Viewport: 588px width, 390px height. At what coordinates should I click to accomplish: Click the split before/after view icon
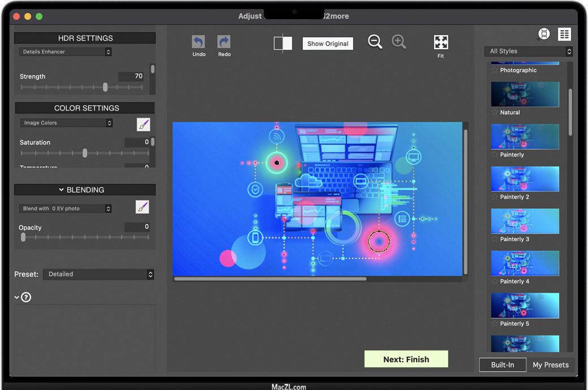pyautogui.click(x=283, y=44)
